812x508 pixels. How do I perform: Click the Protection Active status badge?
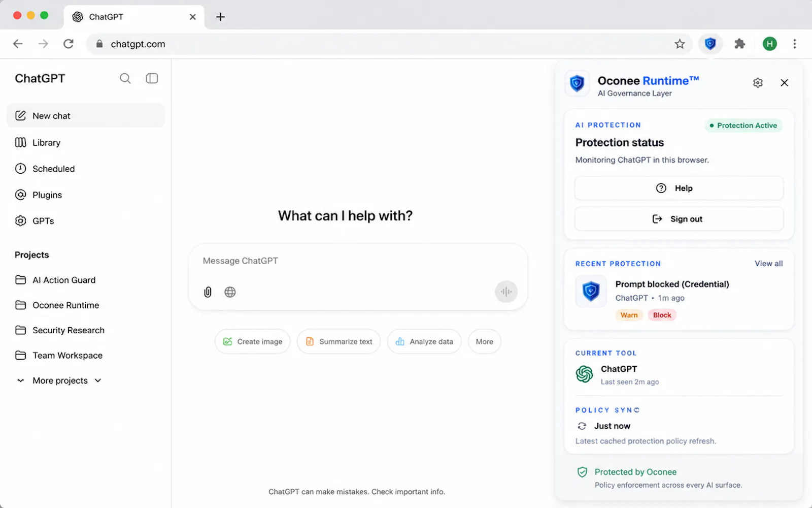point(743,125)
